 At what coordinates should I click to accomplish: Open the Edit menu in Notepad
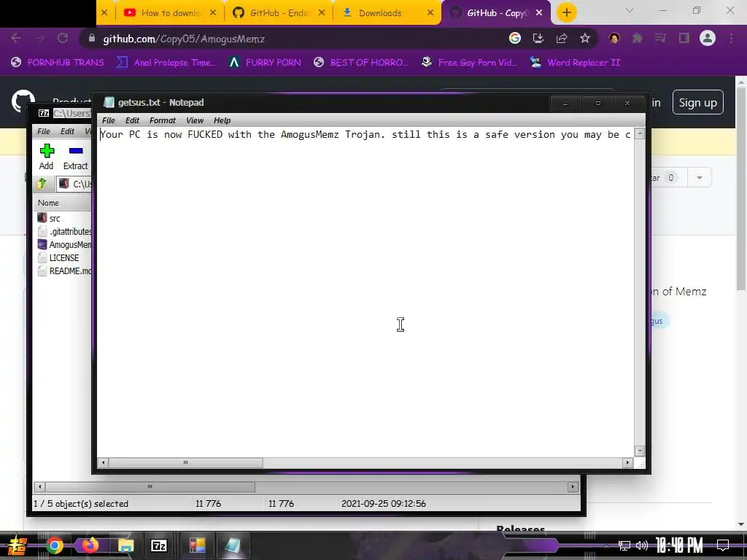point(132,120)
